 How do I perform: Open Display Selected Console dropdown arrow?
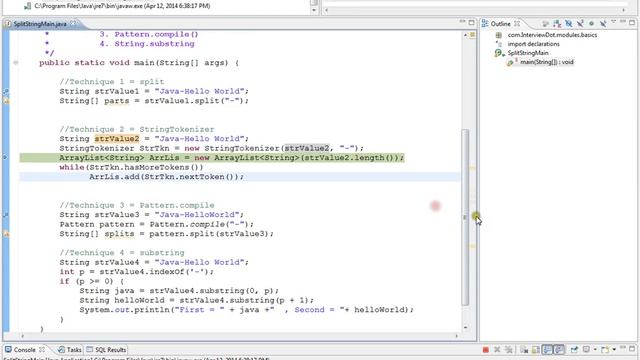click(x=595, y=350)
